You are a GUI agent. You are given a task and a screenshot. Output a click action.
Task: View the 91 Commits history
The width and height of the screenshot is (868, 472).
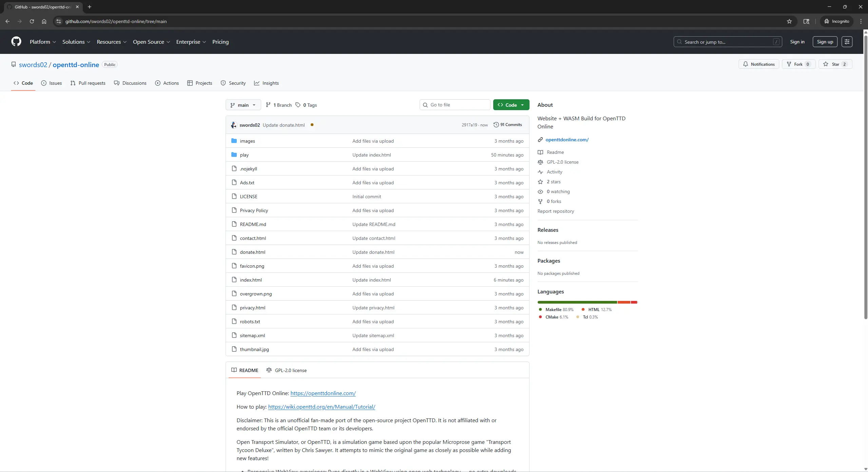[507, 125]
